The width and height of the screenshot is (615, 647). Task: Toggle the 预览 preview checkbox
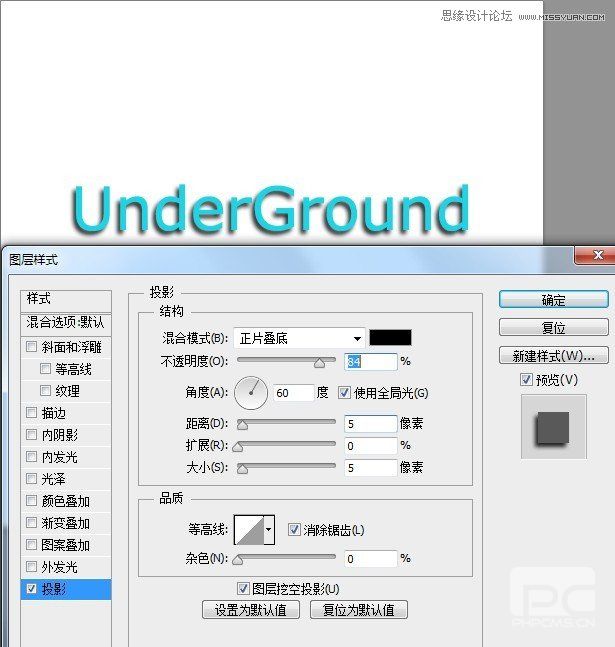point(526,379)
